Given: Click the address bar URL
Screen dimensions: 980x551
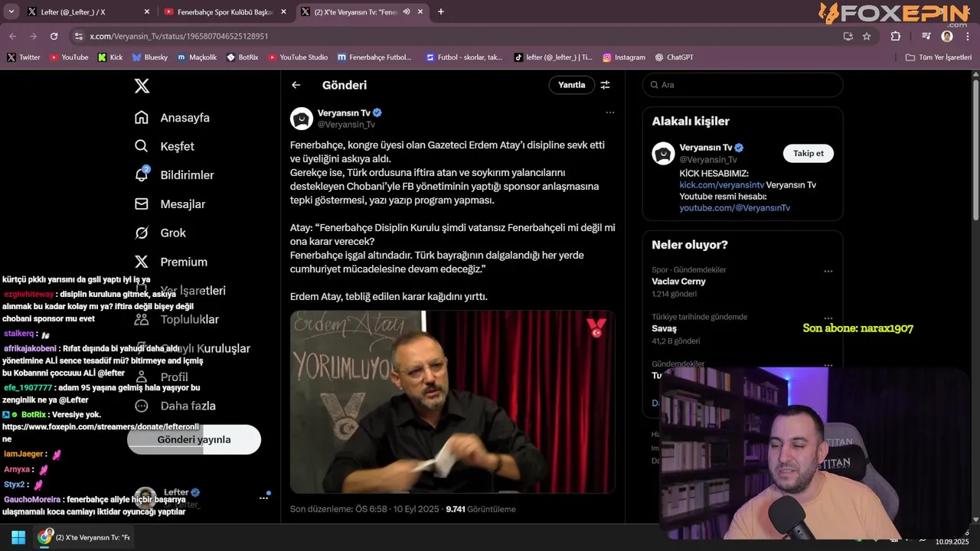Looking at the screenshot, I should pyautogui.click(x=178, y=36).
